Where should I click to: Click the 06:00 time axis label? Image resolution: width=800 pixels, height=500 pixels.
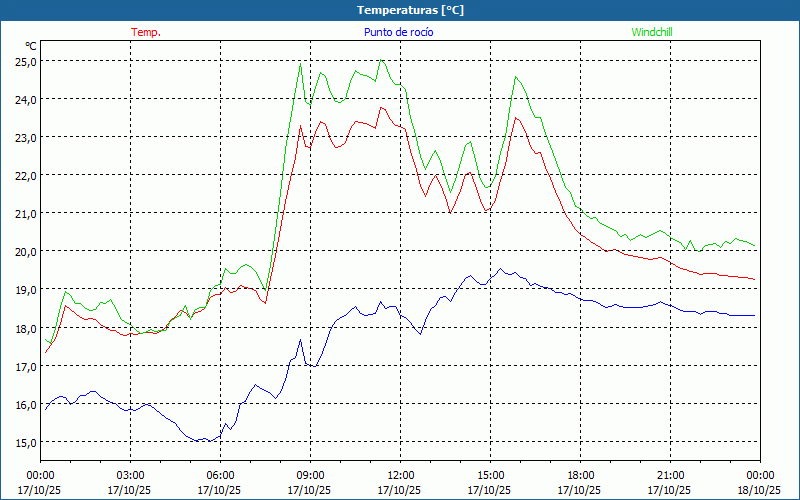pyautogui.click(x=220, y=475)
